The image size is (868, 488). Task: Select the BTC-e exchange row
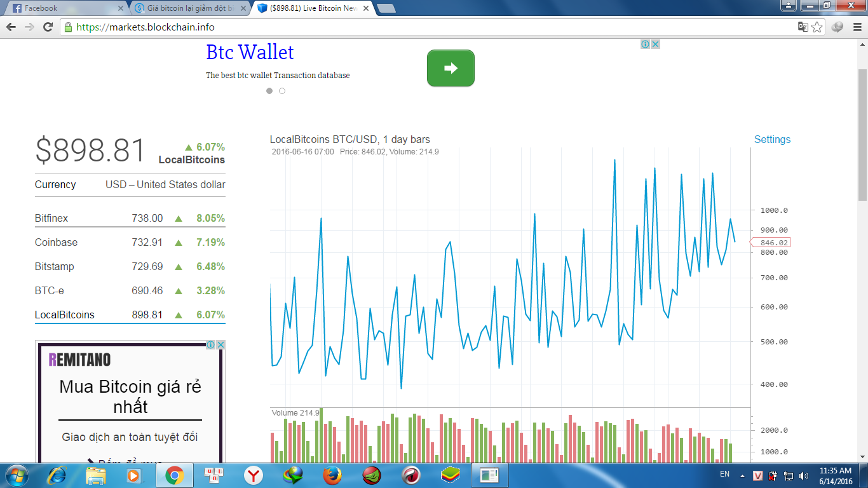(x=130, y=291)
